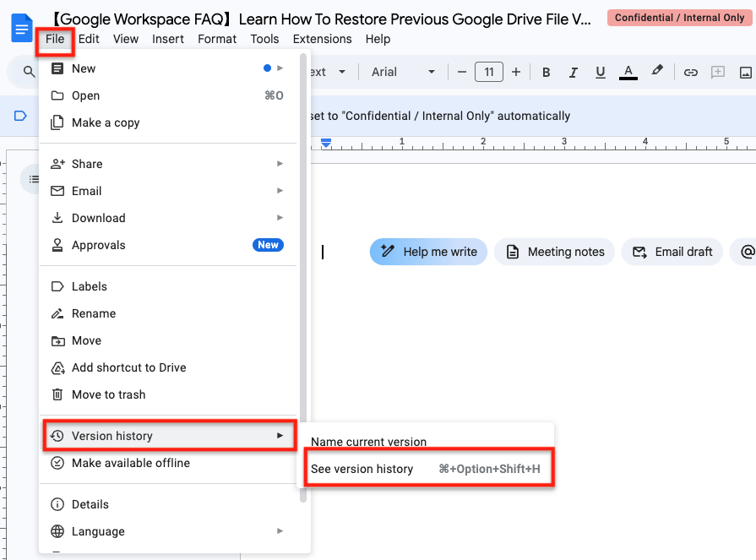The image size is (756, 560).
Task: Click the insert image icon
Action: point(745,73)
